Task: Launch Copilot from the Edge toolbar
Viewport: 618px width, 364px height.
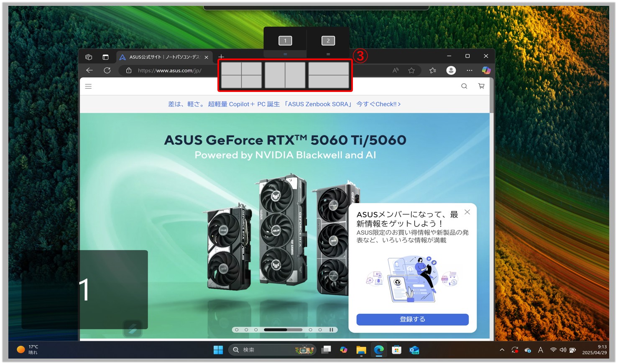Action: 486,70
